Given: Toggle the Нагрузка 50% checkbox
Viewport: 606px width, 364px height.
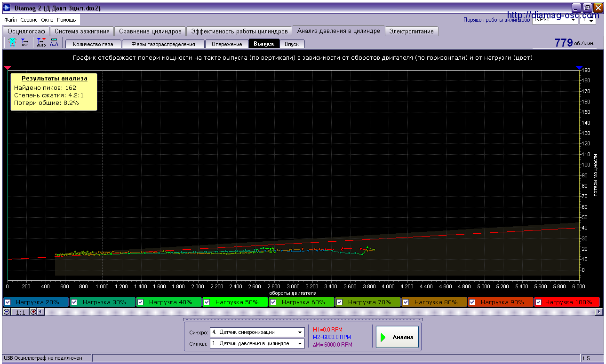Looking at the screenshot, I should click(x=207, y=302).
